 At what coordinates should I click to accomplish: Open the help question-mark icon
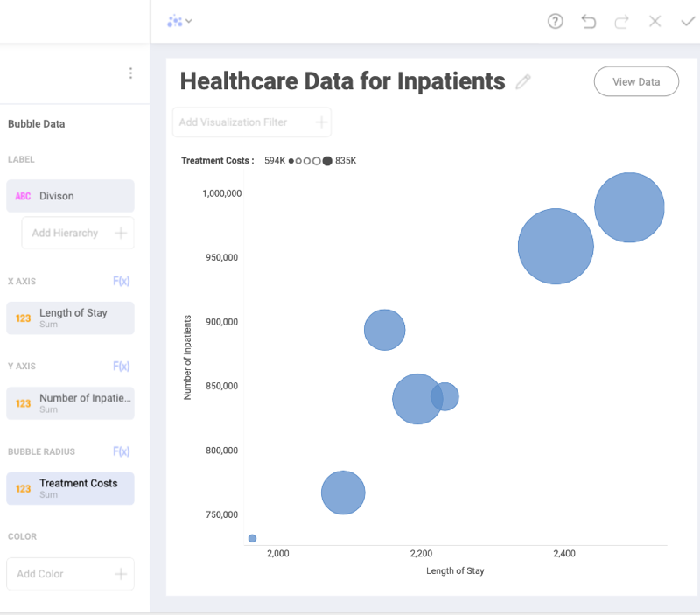[x=556, y=21]
